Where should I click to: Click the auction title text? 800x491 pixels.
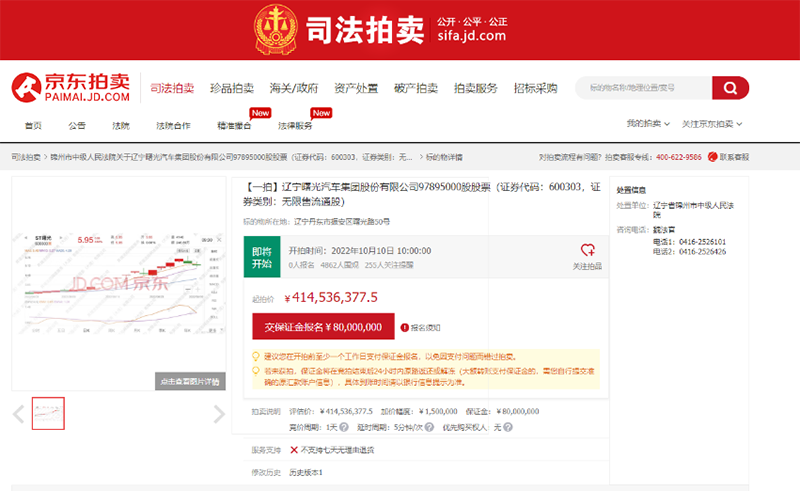(421, 194)
